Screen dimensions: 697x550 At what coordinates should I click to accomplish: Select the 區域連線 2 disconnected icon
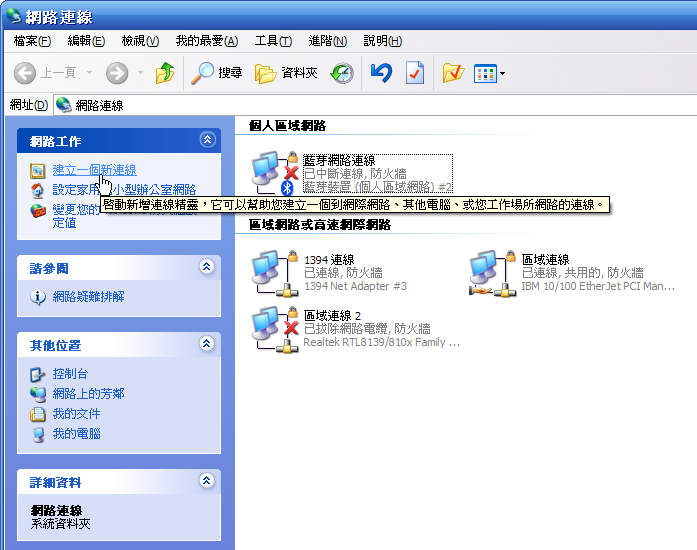(274, 329)
